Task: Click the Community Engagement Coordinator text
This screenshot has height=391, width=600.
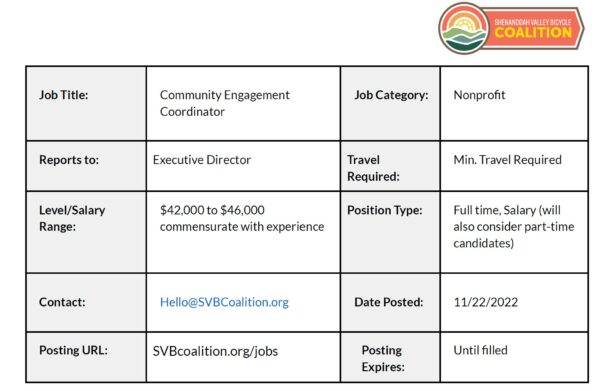Action: point(225,103)
